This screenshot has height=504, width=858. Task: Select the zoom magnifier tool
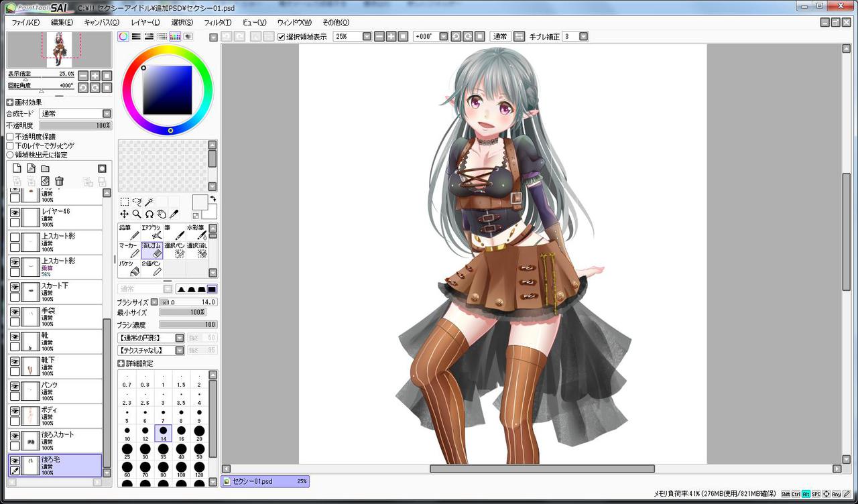pos(137,214)
